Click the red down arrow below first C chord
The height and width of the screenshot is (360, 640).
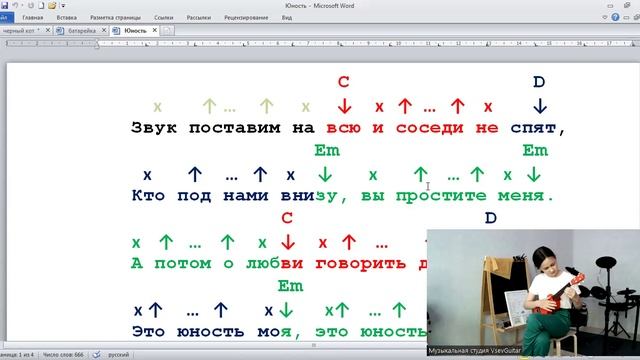click(x=344, y=107)
